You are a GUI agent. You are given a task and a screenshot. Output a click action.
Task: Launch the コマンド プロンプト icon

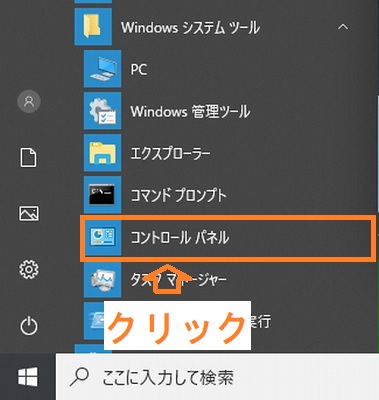102,195
